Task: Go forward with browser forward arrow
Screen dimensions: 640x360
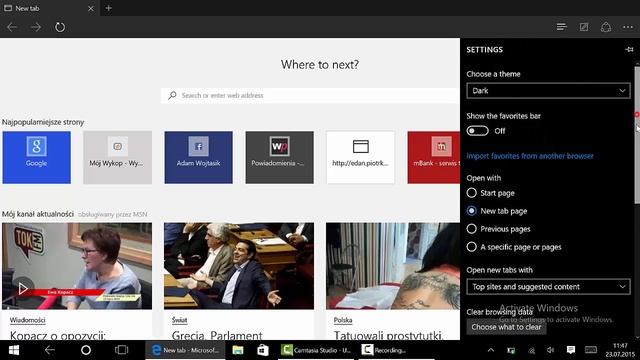Action: pyautogui.click(x=36, y=27)
